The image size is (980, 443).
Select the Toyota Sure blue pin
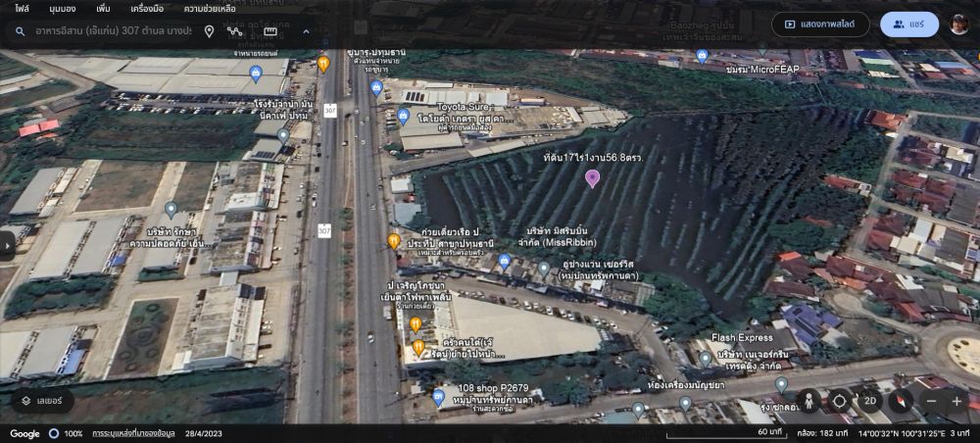click(403, 116)
